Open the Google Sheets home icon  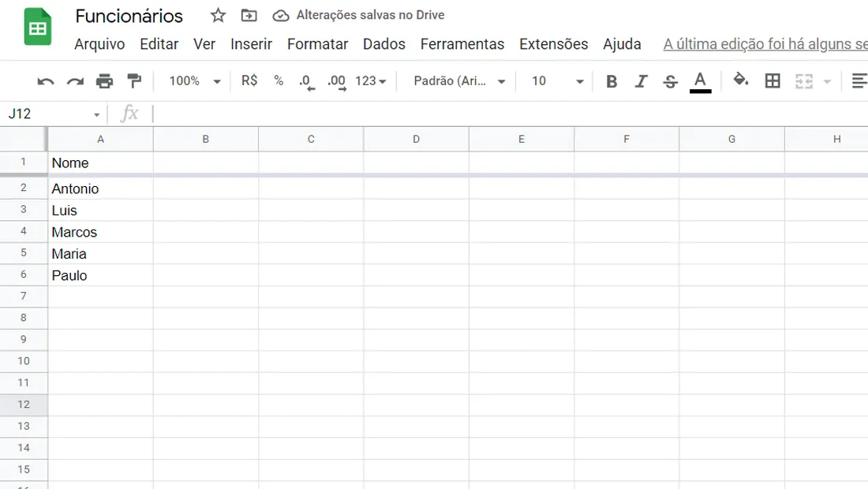coord(38,27)
